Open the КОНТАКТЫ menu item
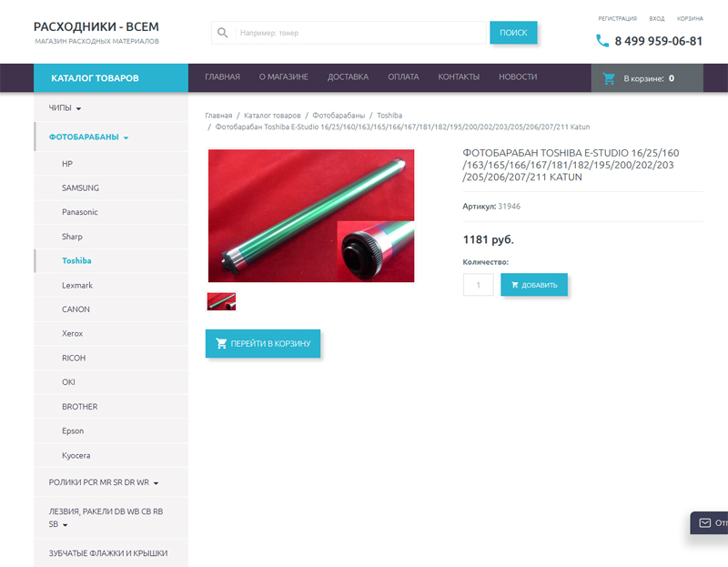This screenshot has height=567, width=728. (x=459, y=77)
